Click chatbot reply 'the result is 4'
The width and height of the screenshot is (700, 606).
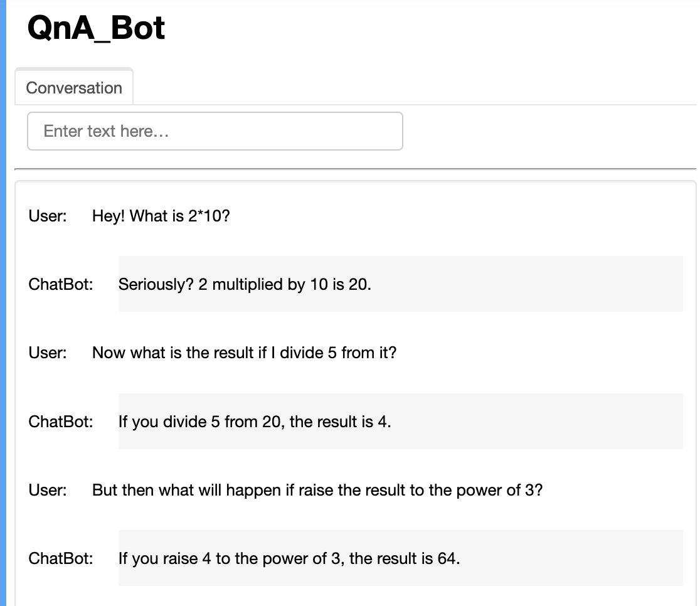pos(340,422)
